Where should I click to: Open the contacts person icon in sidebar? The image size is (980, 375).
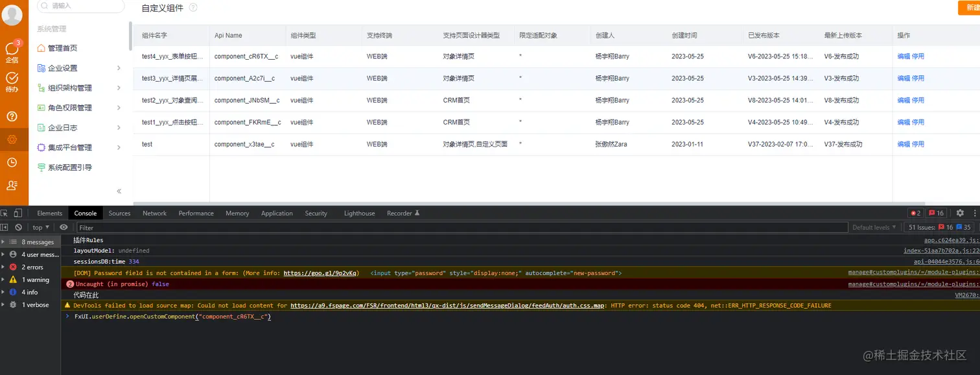(x=12, y=185)
